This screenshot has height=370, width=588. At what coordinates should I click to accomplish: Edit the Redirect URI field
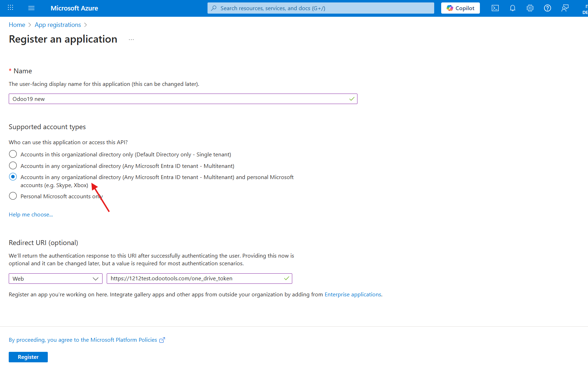tap(199, 279)
